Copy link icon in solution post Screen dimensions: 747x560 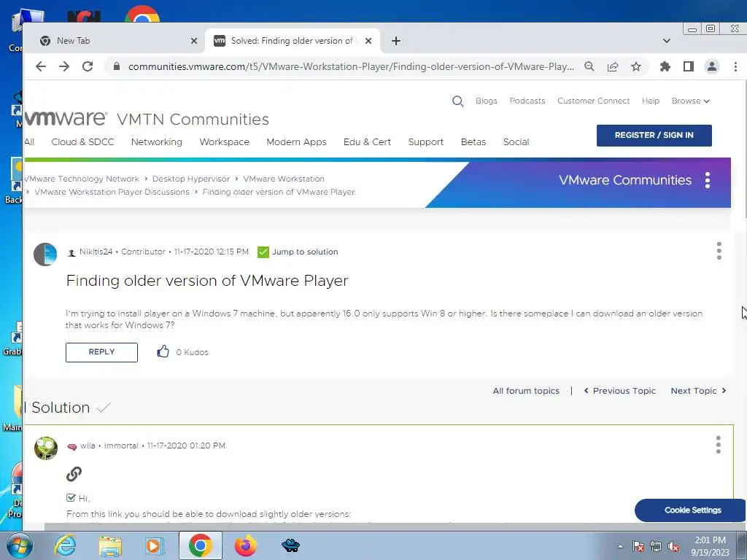click(74, 474)
